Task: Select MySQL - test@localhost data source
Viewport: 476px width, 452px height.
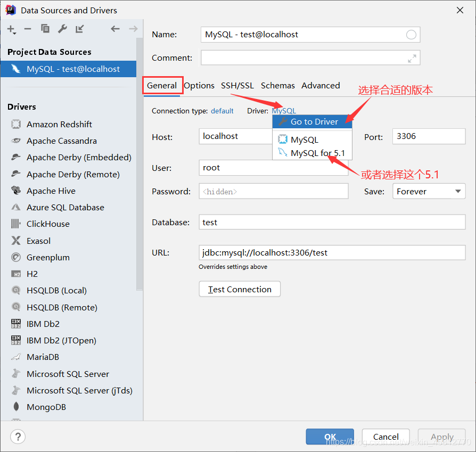Action: [x=68, y=69]
